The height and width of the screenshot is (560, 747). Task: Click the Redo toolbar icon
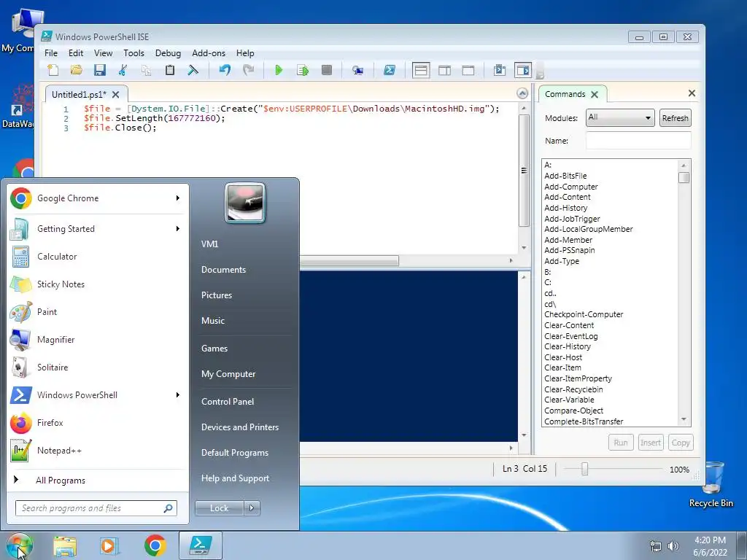click(x=248, y=71)
